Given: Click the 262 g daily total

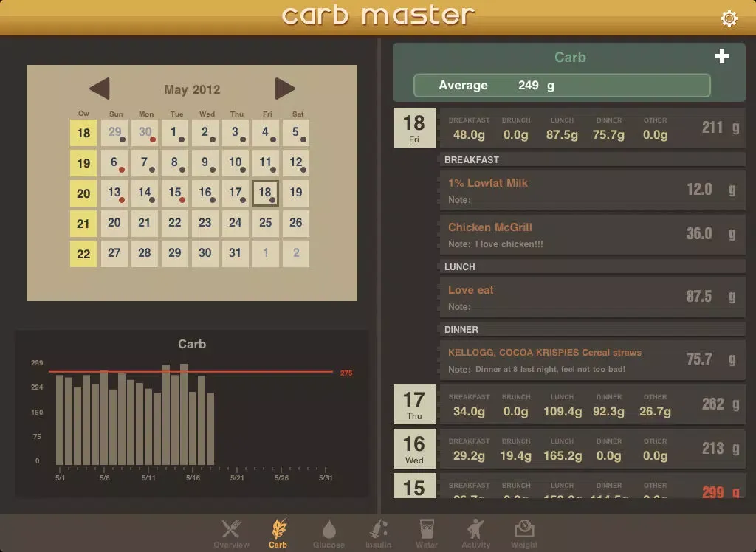Looking at the screenshot, I should pos(721,404).
